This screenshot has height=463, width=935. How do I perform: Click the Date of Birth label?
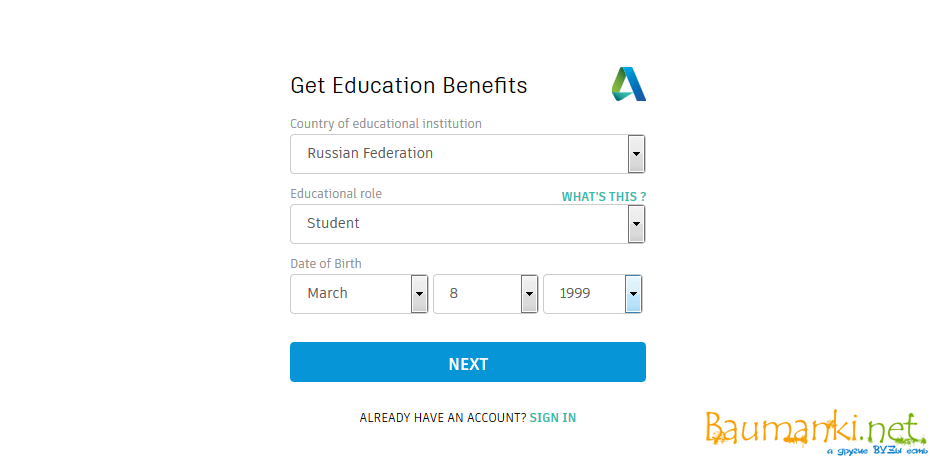(326, 264)
